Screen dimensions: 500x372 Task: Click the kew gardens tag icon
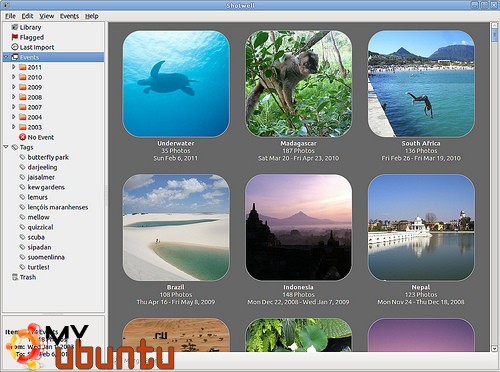point(23,187)
